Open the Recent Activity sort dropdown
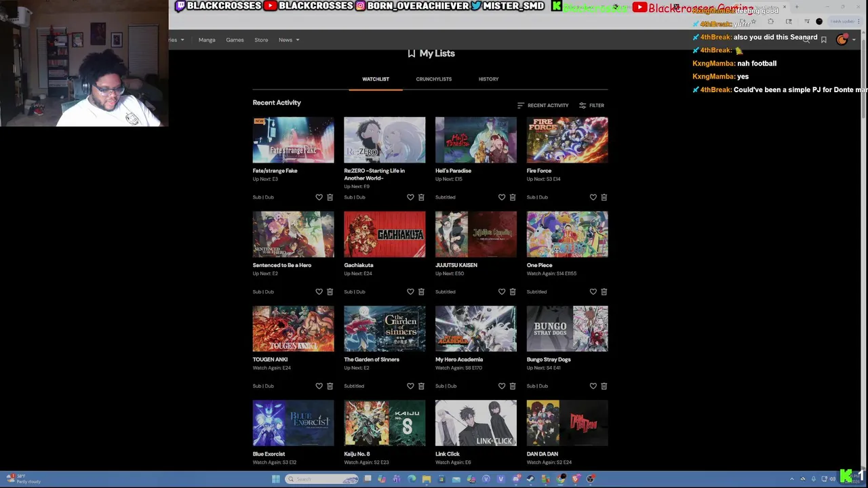This screenshot has height=488, width=868. click(542, 105)
